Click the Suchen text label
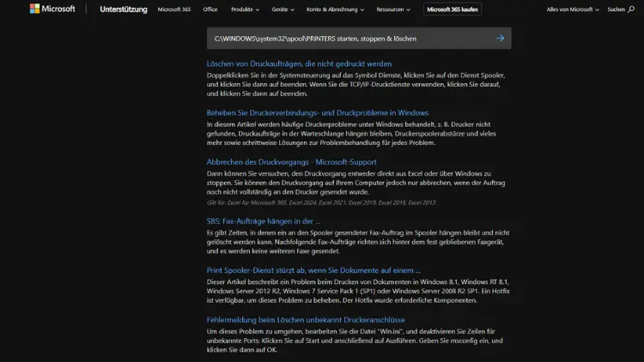The width and height of the screenshot is (644, 362). coord(616,9)
